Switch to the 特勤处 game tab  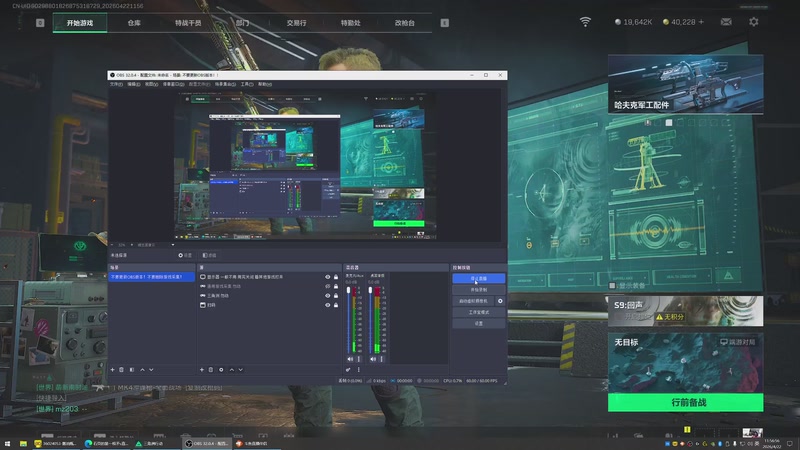click(351, 23)
